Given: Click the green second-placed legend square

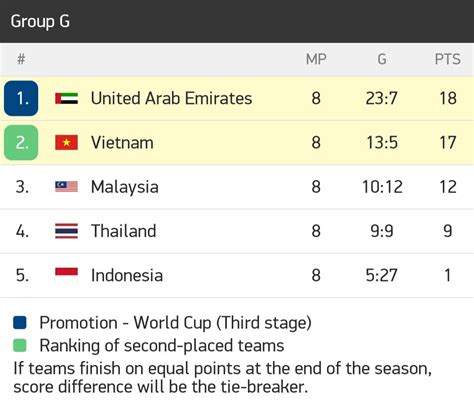Looking at the screenshot, I should point(20,345).
